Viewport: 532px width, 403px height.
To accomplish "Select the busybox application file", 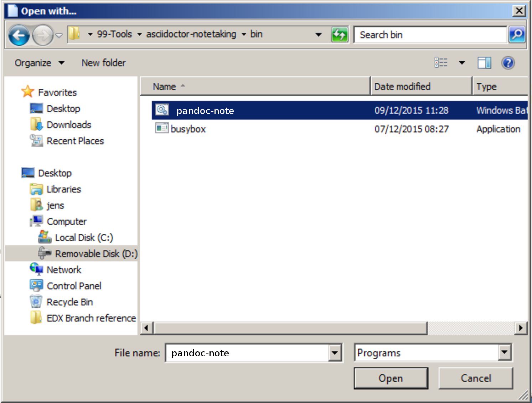I will pos(188,129).
